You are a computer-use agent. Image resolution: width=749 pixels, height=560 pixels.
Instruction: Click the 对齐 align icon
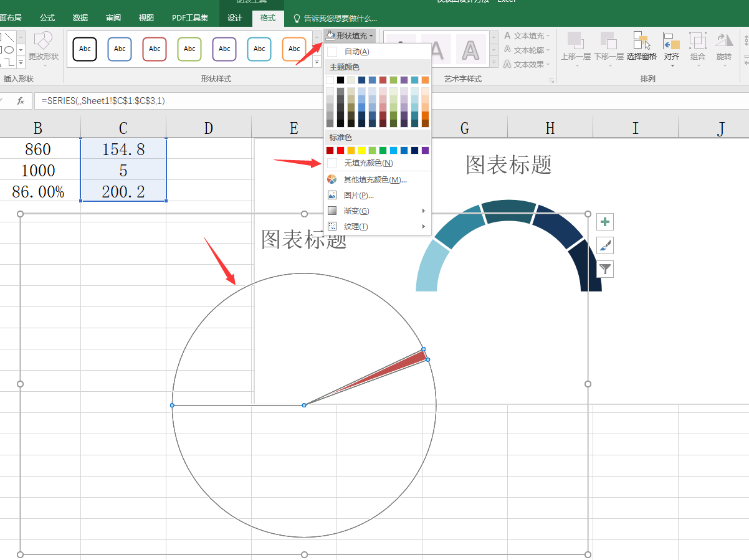pyautogui.click(x=671, y=41)
